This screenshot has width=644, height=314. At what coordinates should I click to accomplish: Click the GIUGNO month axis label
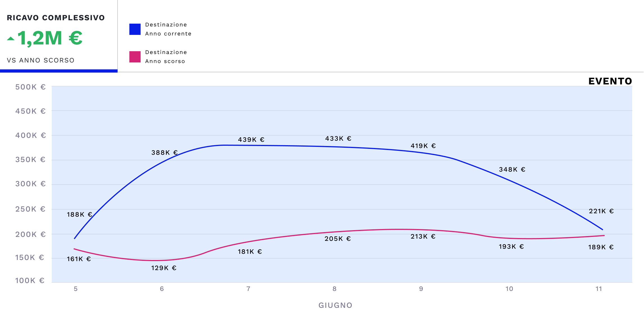click(x=335, y=305)
